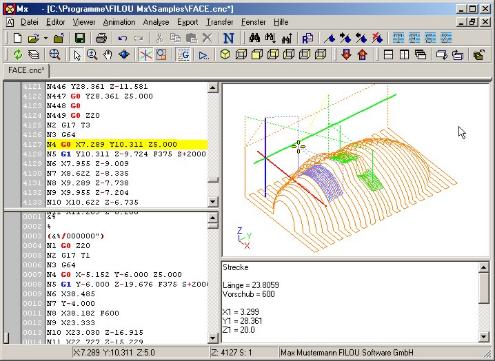Image resolution: width=495 pixels, height=361 pixels.
Task: Jump up with the red up-arrow house icon
Action: (362, 54)
